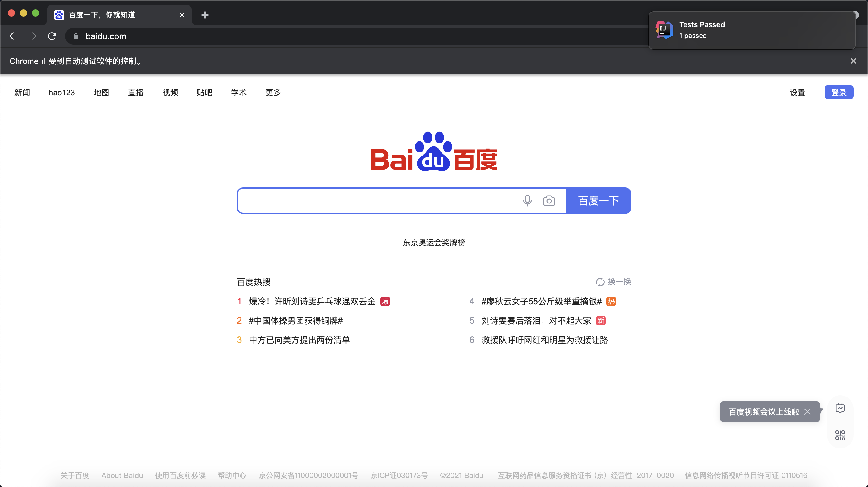Open 帮助中心 footer link
Image resolution: width=868 pixels, height=487 pixels.
pos(232,475)
